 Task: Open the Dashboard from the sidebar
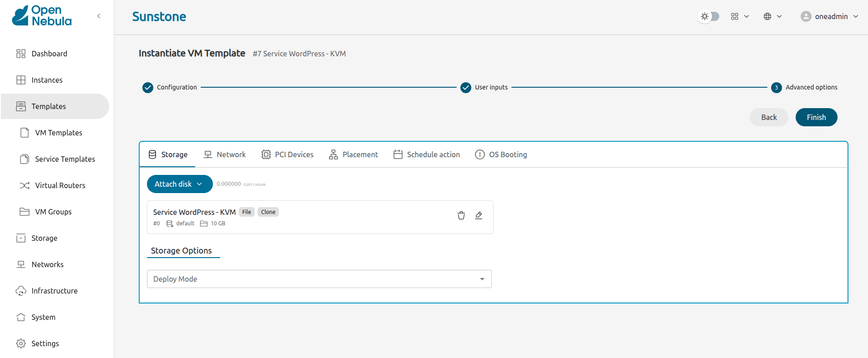click(49, 54)
